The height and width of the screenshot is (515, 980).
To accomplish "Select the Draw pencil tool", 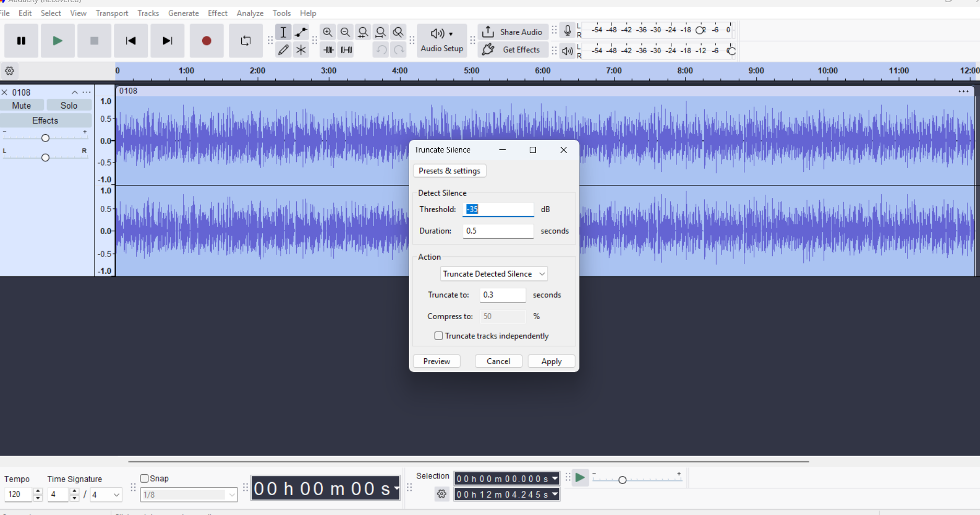I will pos(283,50).
